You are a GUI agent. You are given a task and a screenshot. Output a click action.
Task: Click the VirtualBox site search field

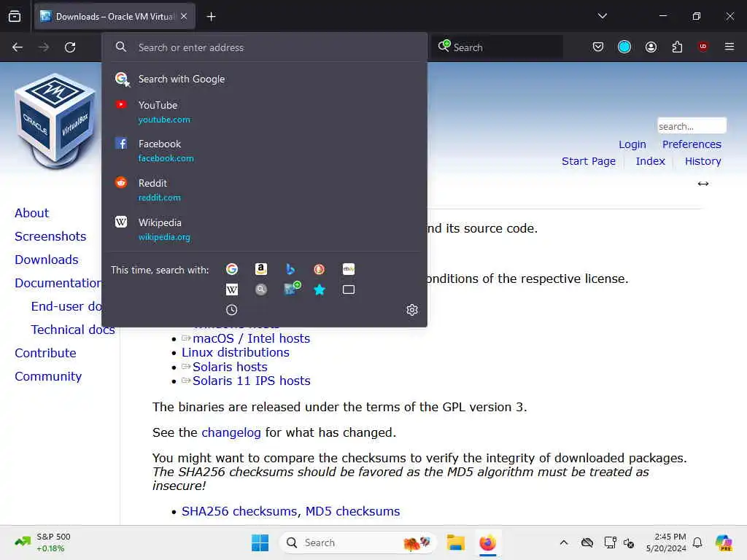click(692, 126)
